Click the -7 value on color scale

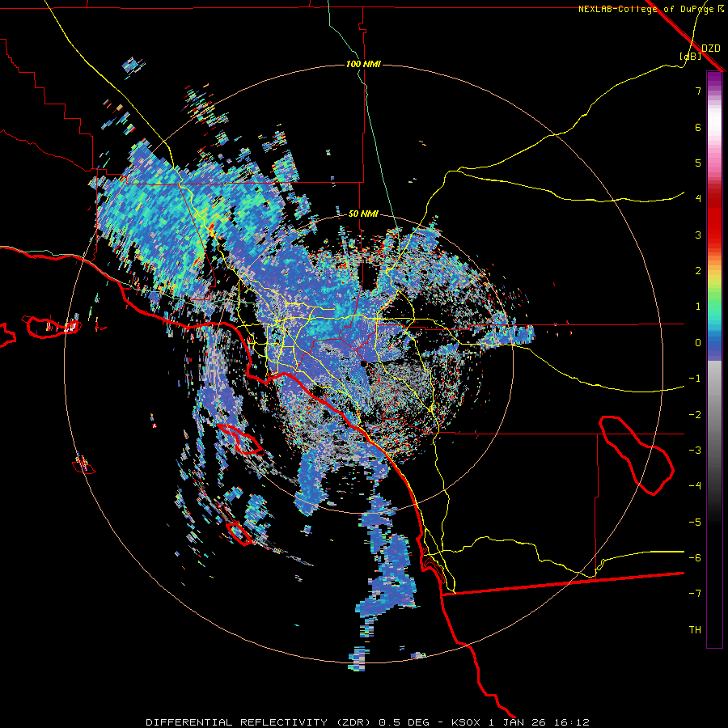tap(695, 594)
